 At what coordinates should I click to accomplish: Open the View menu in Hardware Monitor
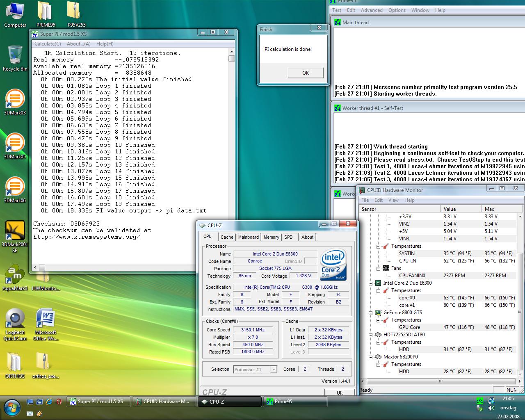click(x=393, y=200)
